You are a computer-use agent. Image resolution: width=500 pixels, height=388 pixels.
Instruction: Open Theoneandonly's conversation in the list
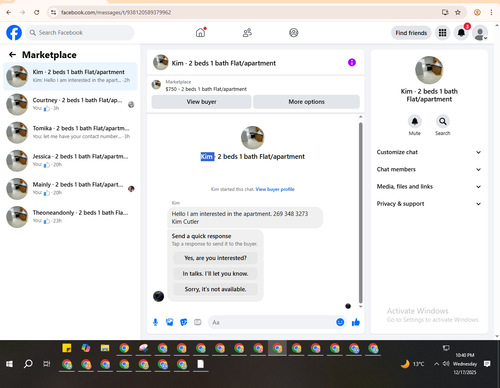[70, 217]
